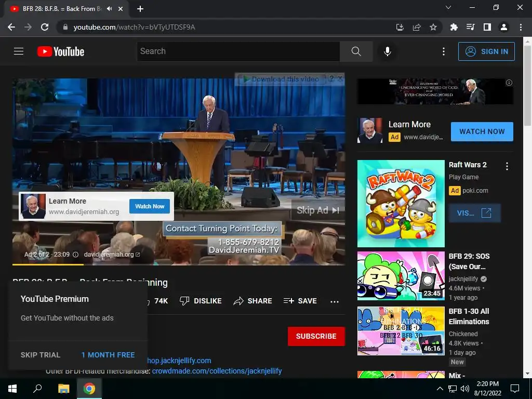Viewport: 532px width, 399px height.
Task: Click DISLIKE thumbs down button
Action: 201,301
